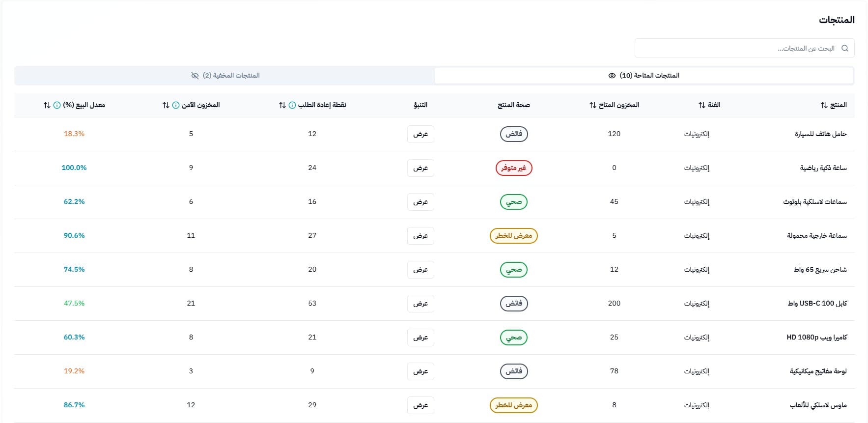
Task: Click sell rate 100.0%
Action: click(74, 168)
